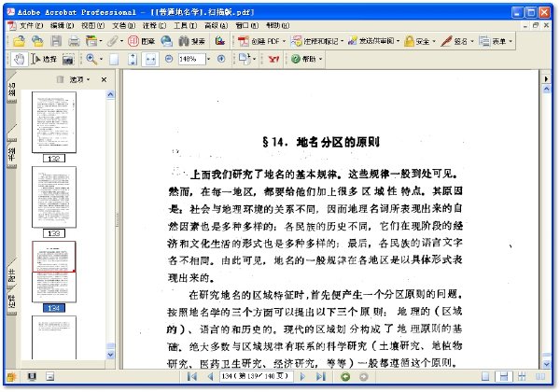Click the orange icon at status bar left
560x392 pixels.
pos(12,377)
